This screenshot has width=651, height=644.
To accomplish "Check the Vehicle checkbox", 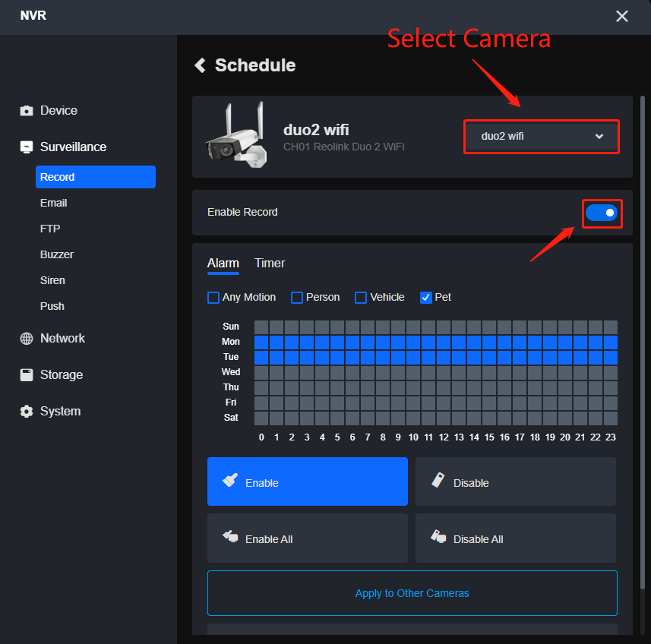I will point(360,298).
